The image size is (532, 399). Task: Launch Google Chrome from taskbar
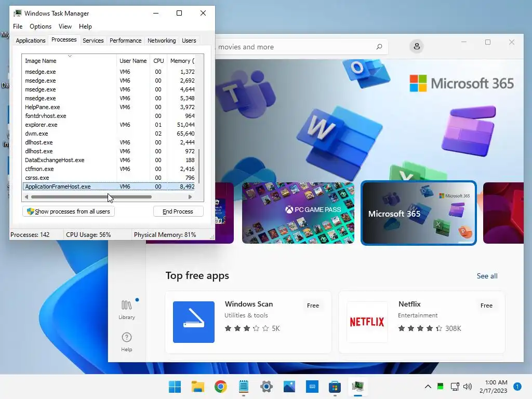point(220,387)
